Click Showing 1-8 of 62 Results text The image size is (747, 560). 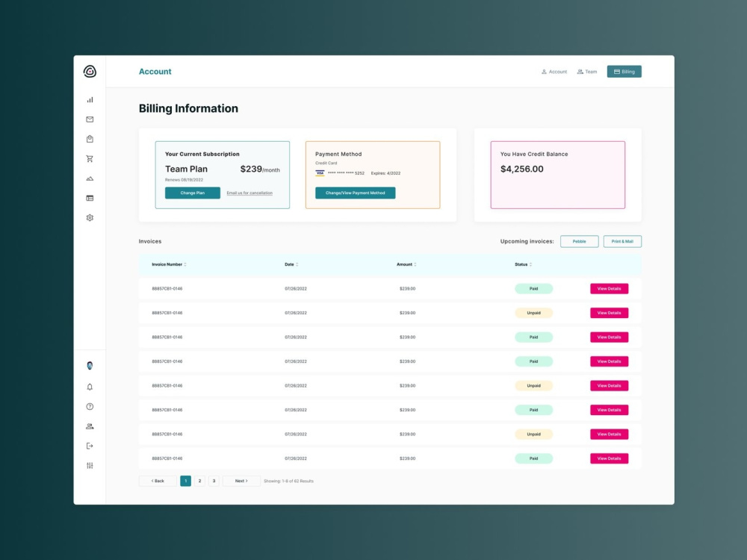[288, 481]
